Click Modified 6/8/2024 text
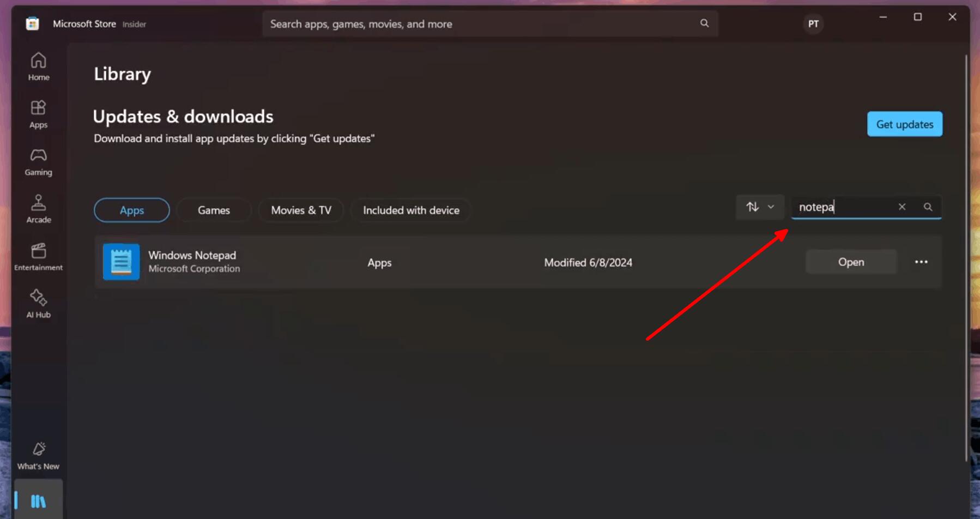This screenshot has height=519, width=980. (588, 262)
